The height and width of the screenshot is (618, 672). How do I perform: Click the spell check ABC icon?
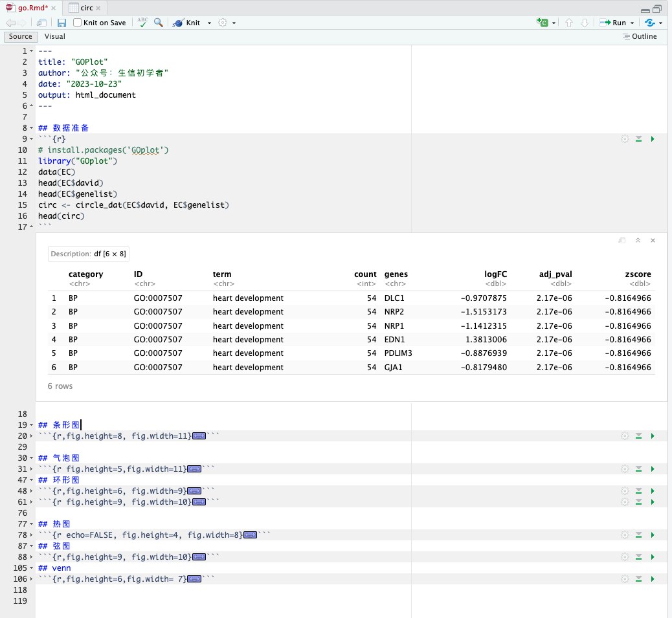pos(143,23)
